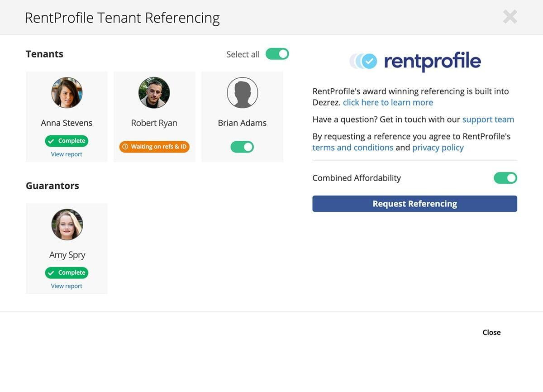The height and width of the screenshot is (392, 543).
Task: Click the rentprofile logo checkmark icon
Action: click(x=370, y=61)
